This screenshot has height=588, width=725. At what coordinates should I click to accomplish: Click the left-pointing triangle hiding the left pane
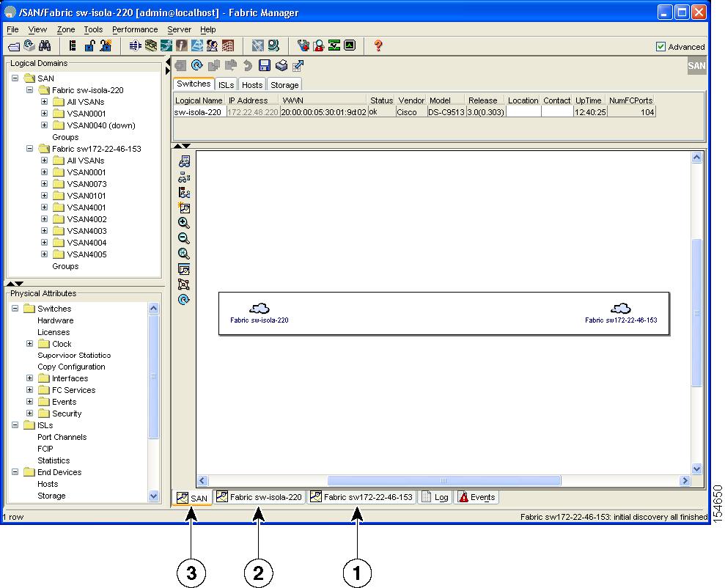click(x=167, y=62)
